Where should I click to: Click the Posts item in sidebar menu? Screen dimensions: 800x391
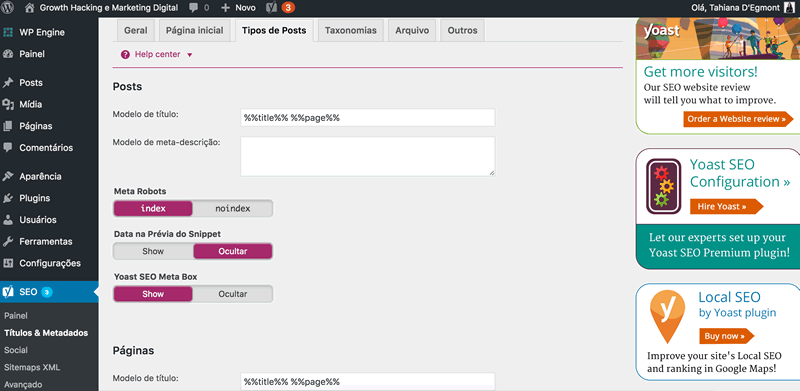pyautogui.click(x=31, y=83)
